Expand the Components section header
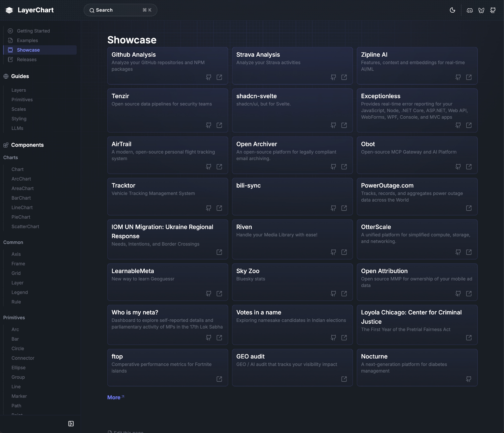Image resolution: width=504 pixels, height=433 pixels. pos(27,145)
